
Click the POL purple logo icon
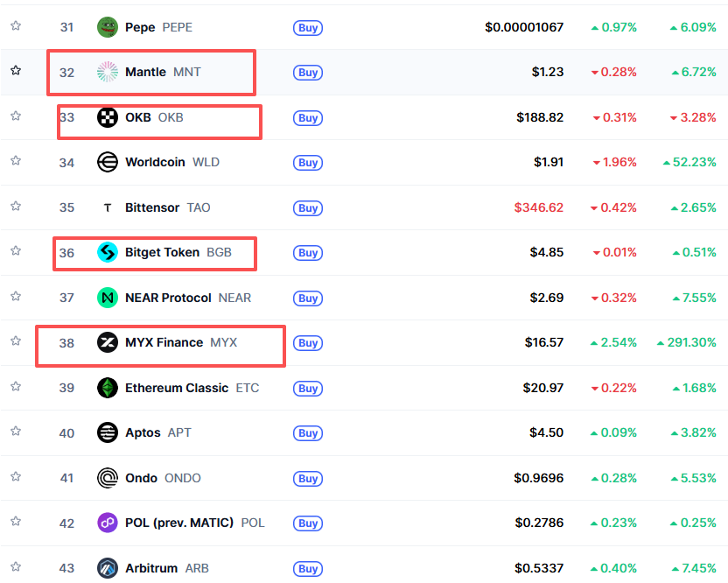pyautogui.click(x=108, y=523)
